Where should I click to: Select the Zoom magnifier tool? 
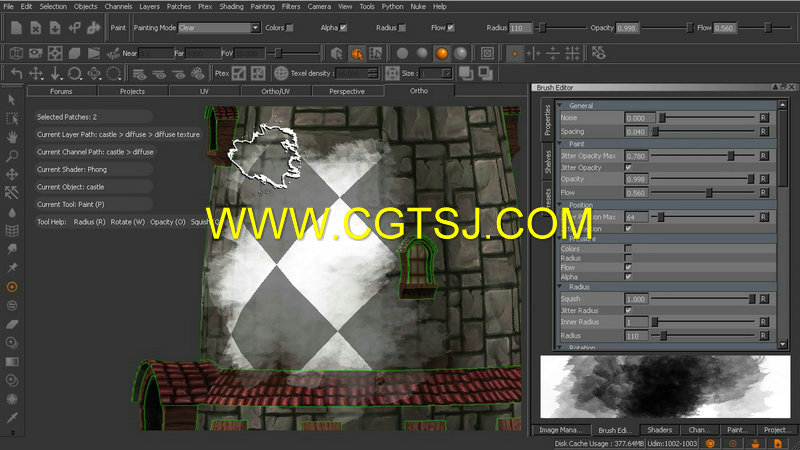pos(12,156)
